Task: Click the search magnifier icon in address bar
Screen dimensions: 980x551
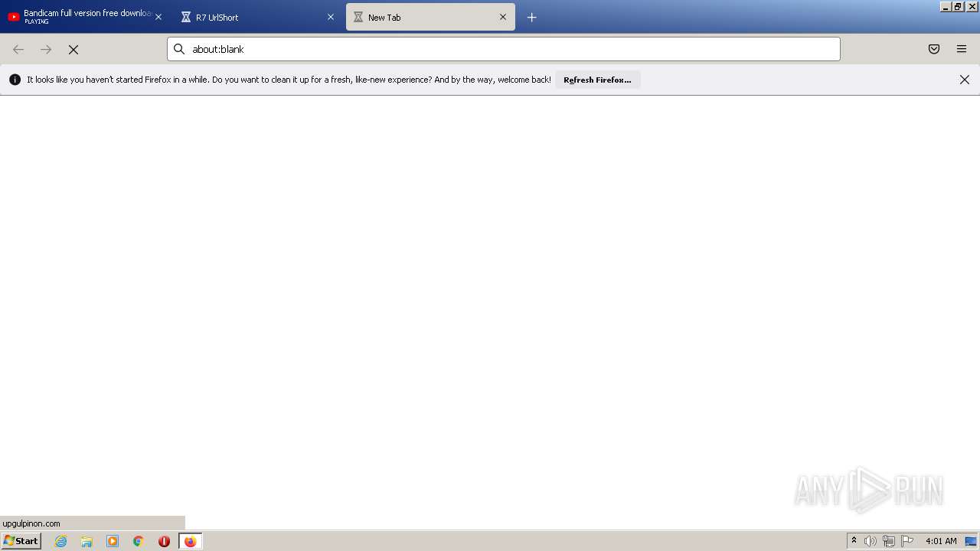Action: [179, 49]
